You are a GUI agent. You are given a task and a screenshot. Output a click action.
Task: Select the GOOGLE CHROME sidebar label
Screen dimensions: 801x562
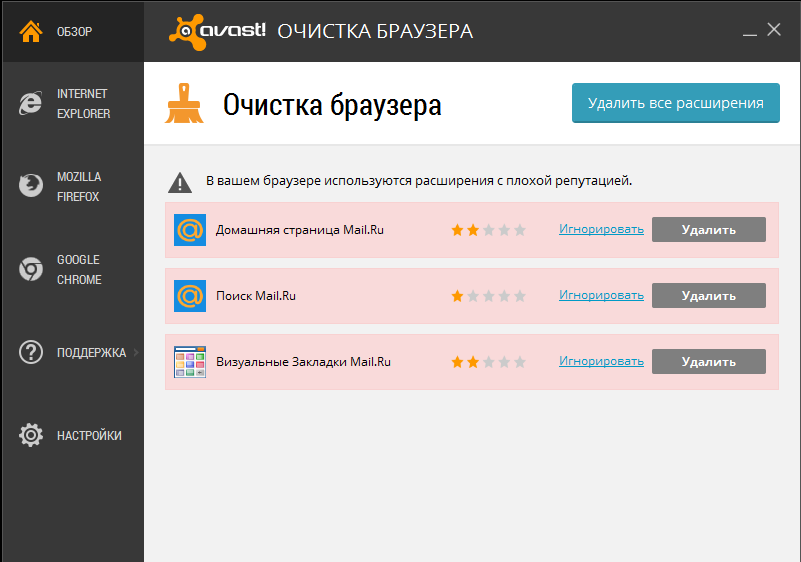pos(79,270)
